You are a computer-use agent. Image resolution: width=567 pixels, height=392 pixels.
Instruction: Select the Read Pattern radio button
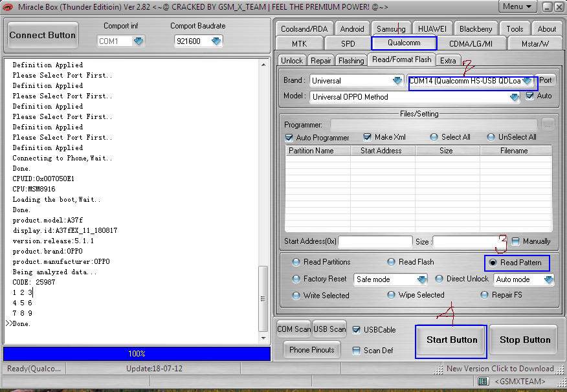[493, 263]
